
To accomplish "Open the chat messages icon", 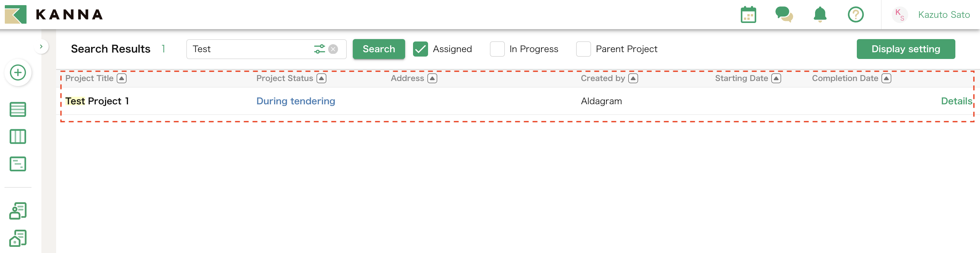I will coord(784,14).
